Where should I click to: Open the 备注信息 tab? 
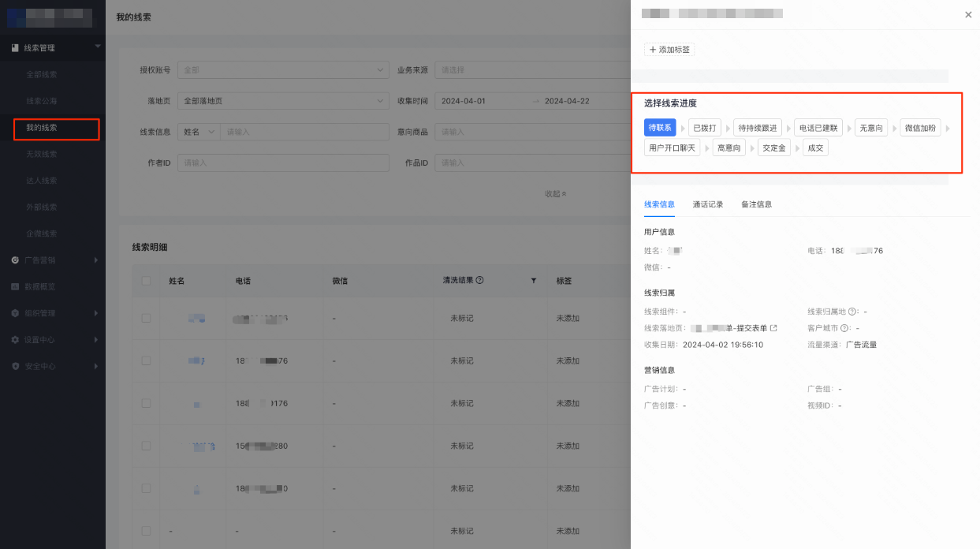tap(756, 204)
